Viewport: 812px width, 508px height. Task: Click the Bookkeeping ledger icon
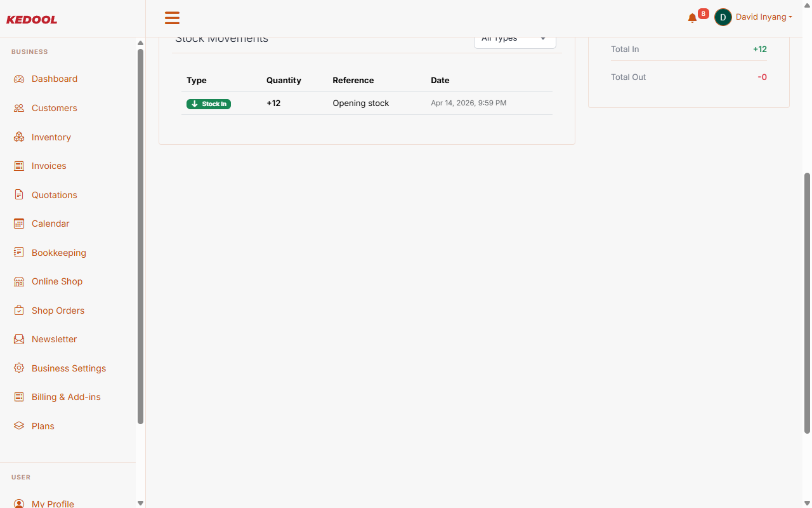19,253
